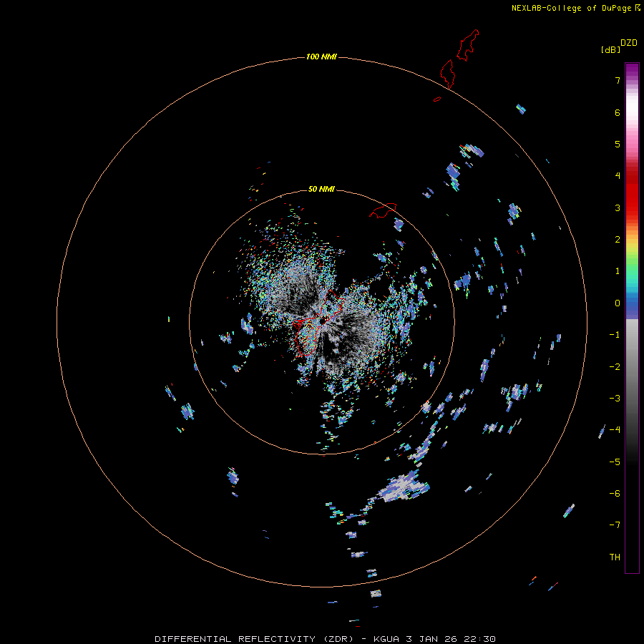
Task: Click the Differential Reflectivity KGUA title caption
Action: click(x=325, y=639)
